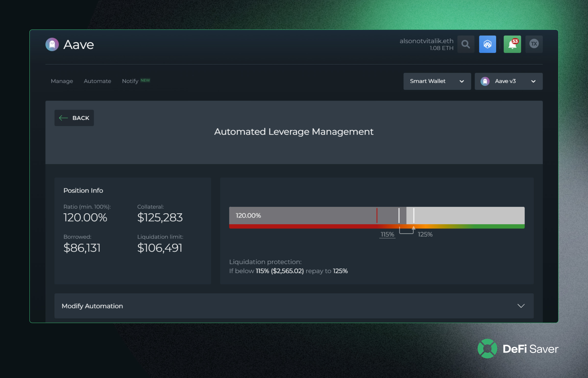Click the Liquidation limit value $106,491
Screen dimensions: 588x378
click(159, 248)
